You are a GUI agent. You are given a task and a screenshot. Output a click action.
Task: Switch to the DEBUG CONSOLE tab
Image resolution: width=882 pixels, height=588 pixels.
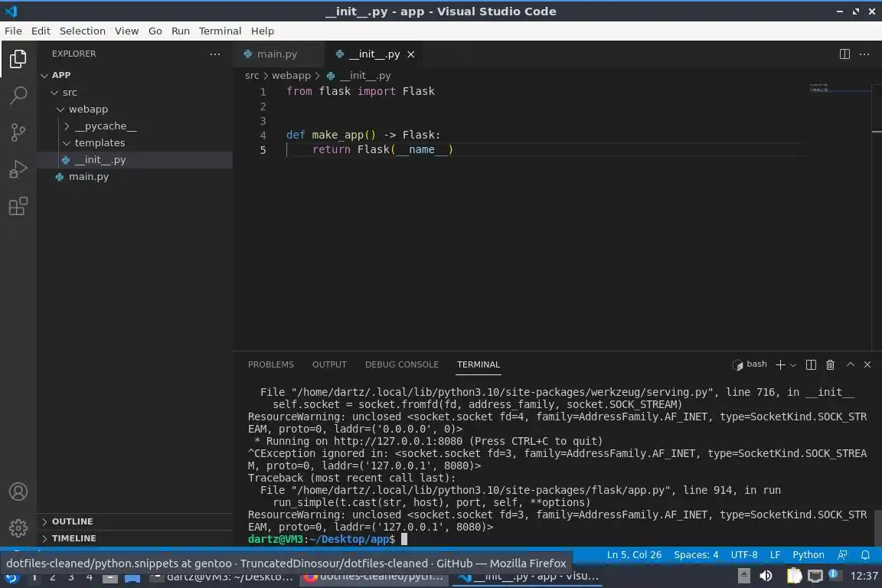pos(402,364)
